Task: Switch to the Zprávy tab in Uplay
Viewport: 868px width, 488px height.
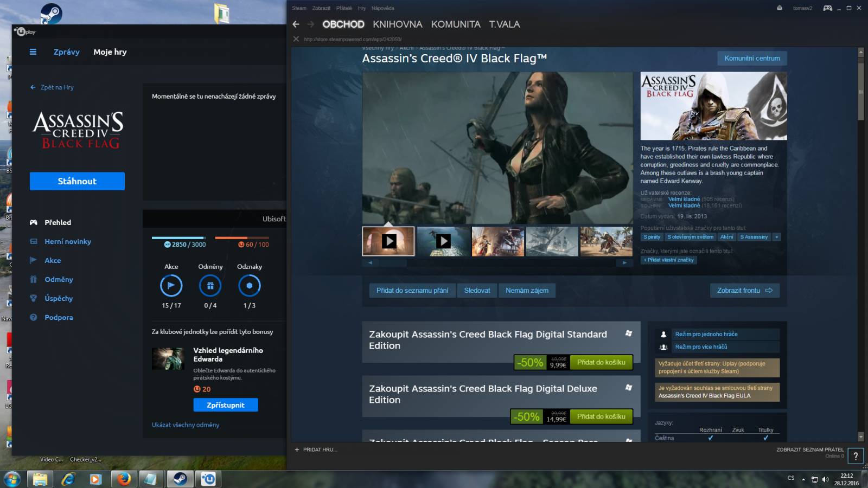Action: [66, 52]
